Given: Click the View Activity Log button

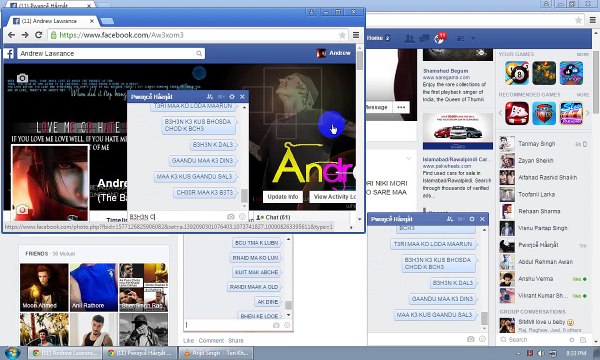Looking at the screenshot, I should point(333,197).
